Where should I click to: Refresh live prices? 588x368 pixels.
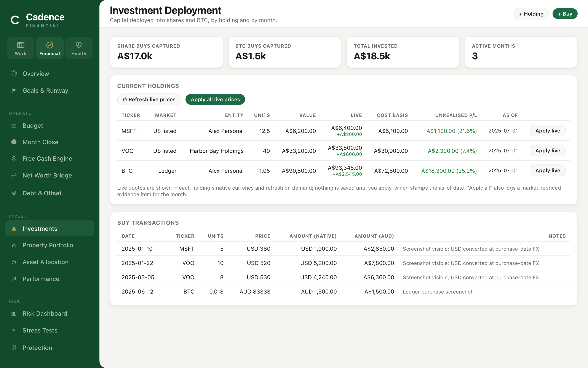click(x=149, y=99)
